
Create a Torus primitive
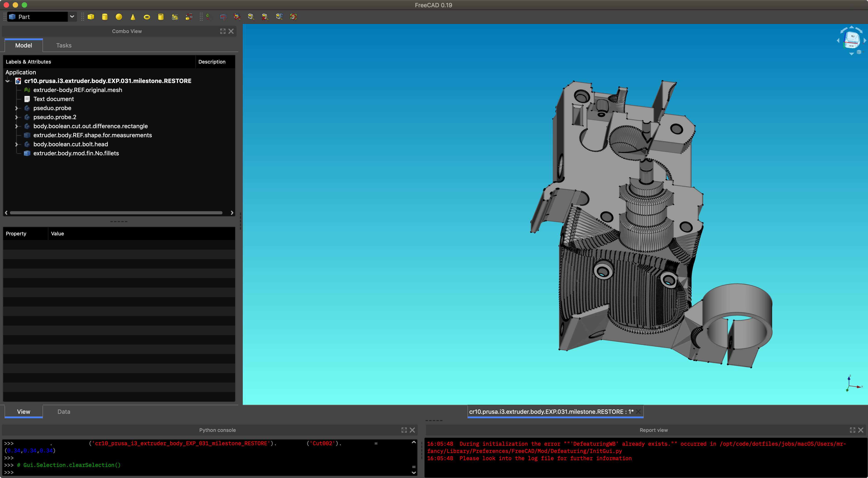[x=147, y=17]
